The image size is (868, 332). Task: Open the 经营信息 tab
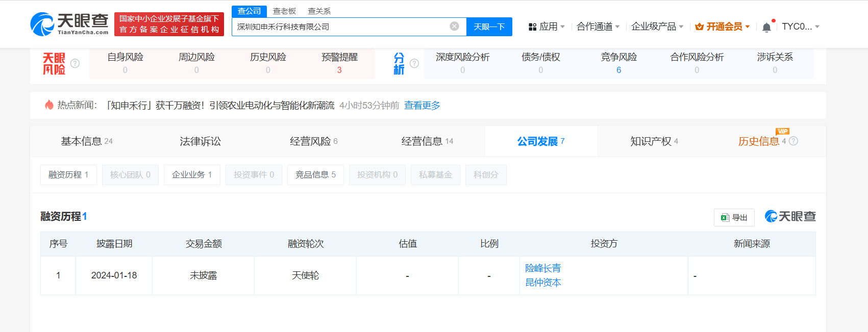pyautogui.click(x=427, y=141)
